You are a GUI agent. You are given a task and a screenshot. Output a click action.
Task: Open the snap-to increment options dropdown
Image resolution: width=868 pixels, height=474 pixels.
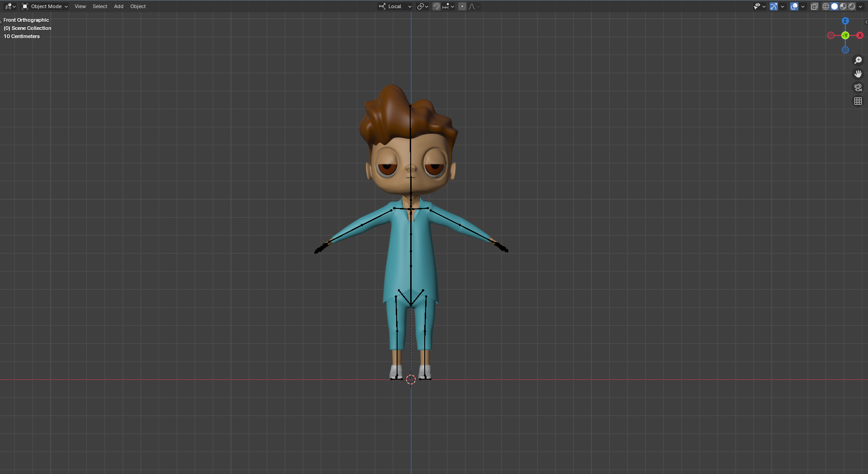tap(448, 6)
